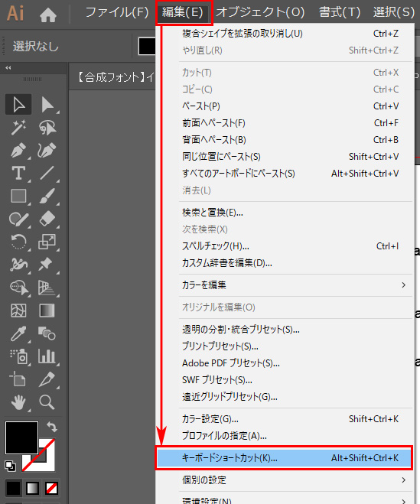
Task: Click the Home icon
Action: 48,15
